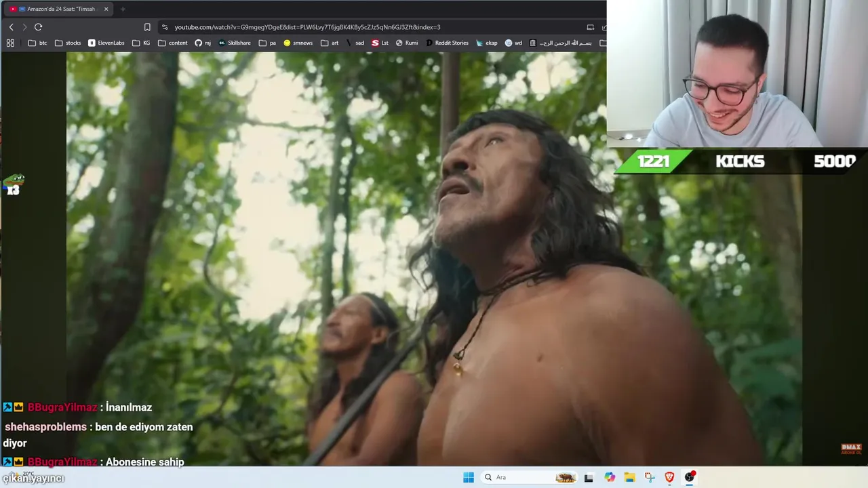
Task: Open the Rumi bookmark
Action: point(407,43)
